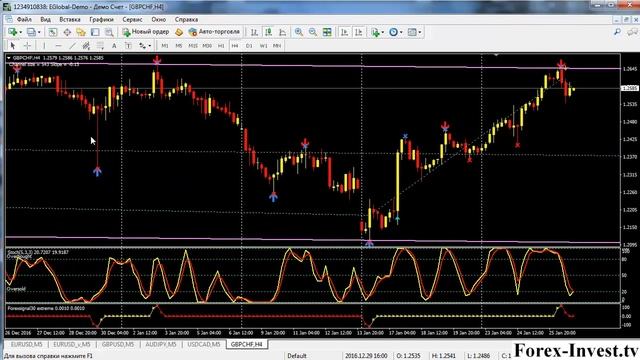
Task: Expand the Indicators dropdown arrow
Action: click(x=382, y=32)
